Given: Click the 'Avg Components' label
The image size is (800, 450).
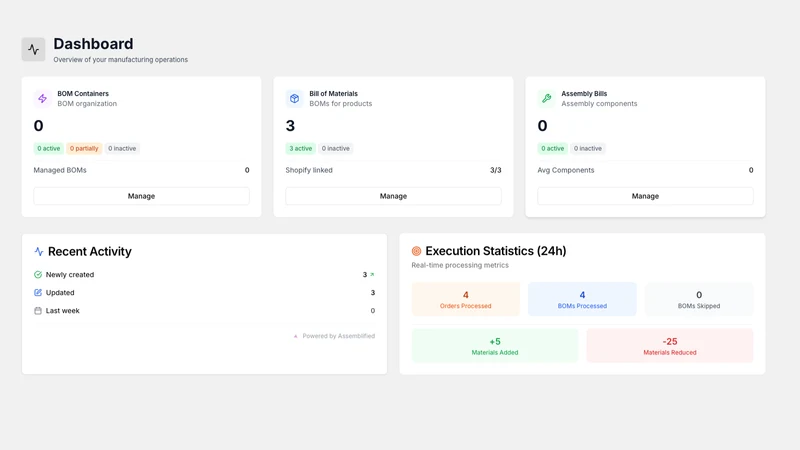Looking at the screenshot, I should [566, 170].
